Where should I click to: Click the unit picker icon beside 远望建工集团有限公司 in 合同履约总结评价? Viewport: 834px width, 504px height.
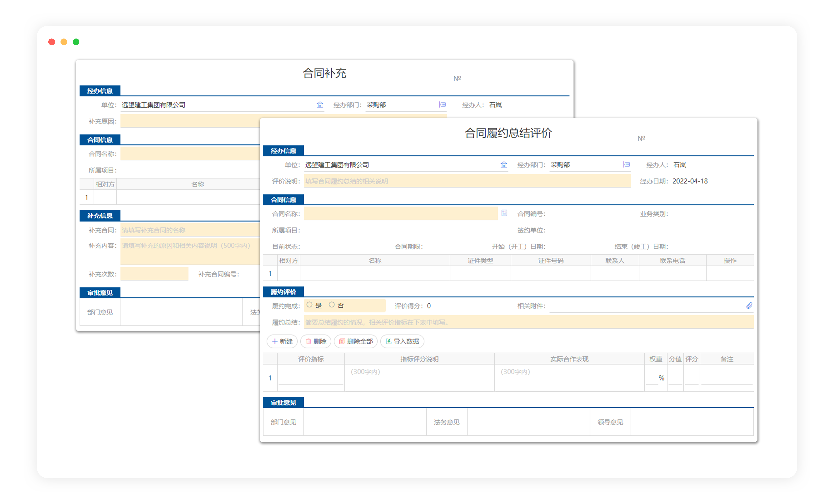pyautogui.click(x=504, y=165)
